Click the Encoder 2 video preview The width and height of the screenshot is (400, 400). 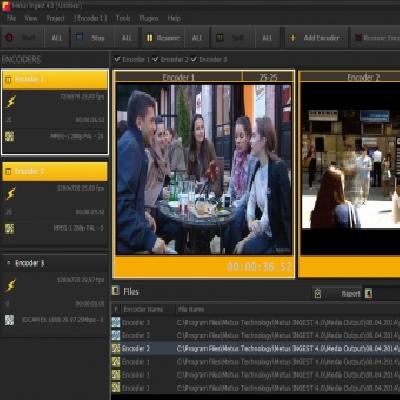pyautogui.click(x=351, y=168)
